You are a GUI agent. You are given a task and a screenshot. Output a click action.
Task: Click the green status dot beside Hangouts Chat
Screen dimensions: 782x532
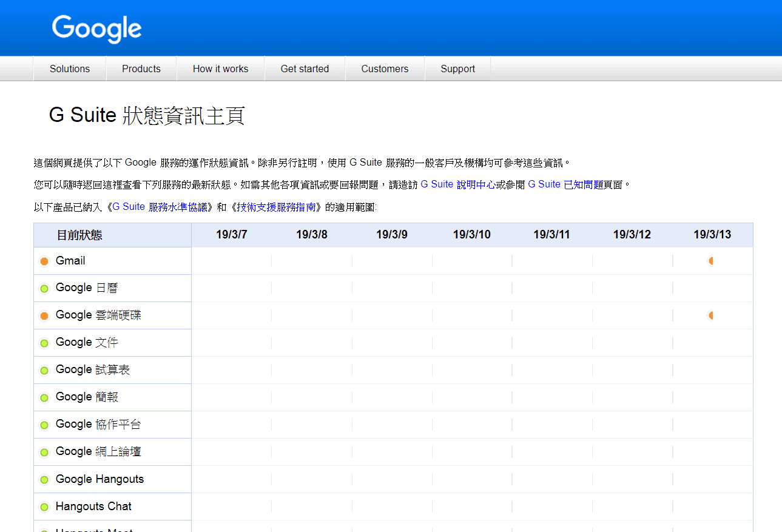coord(44,507)
